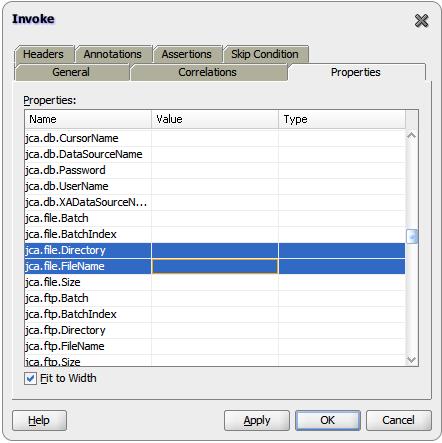Click the Value cell for jca.file.FileName
Viewport: 442px width, 443px height.
coord(215,266)
